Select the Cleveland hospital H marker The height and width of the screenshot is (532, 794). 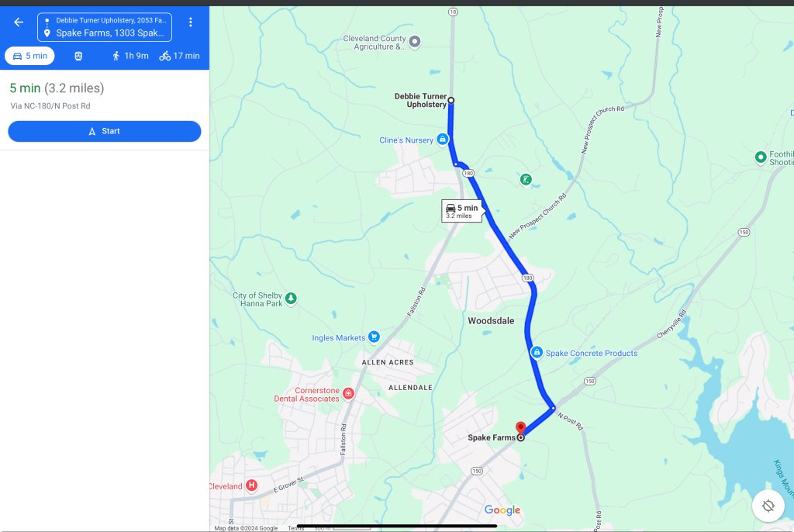click(x=251, y=485)
